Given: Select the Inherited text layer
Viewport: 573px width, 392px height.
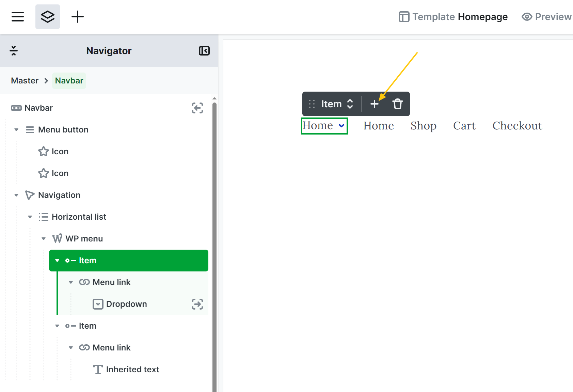Looking at the screenshot, I should click(x=132, y=370).
